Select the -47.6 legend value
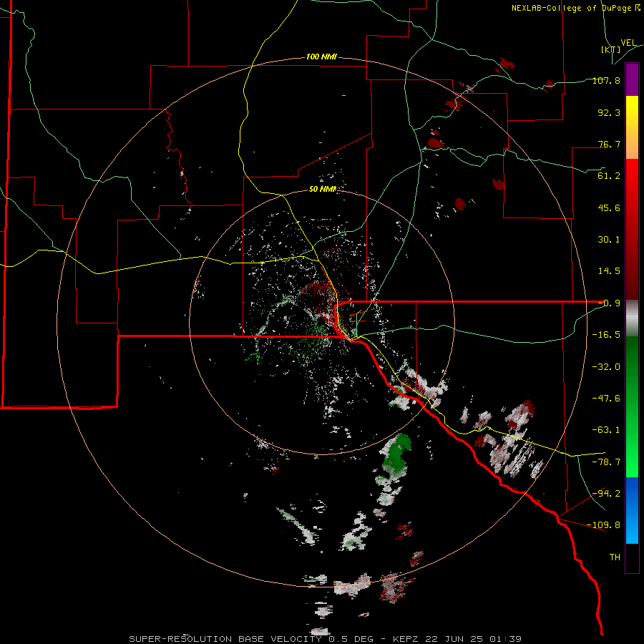The image size is (644, 644). coord(606,398)
